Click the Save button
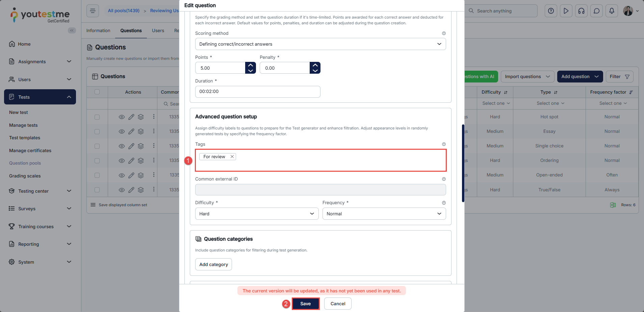The image size is (644, 312). click(305, 304)
